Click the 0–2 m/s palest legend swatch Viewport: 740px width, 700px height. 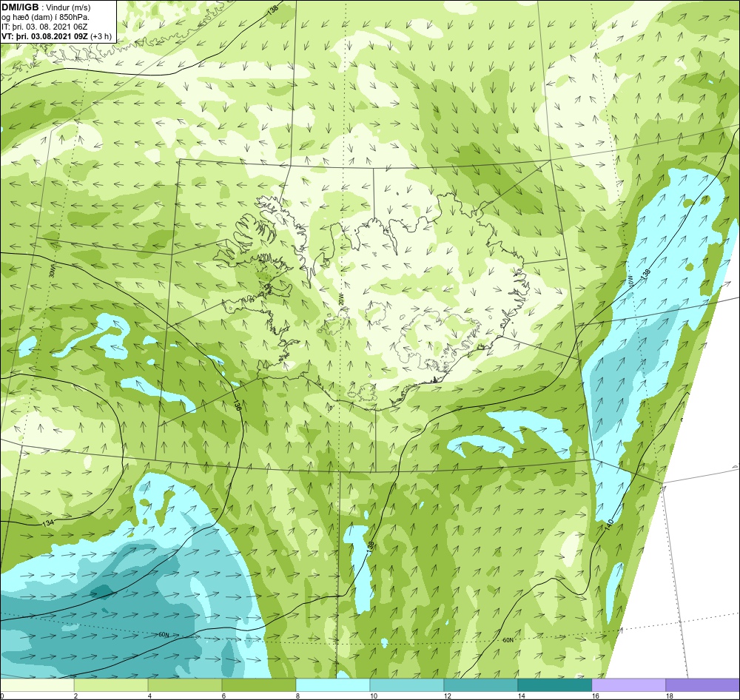[37, 684]
